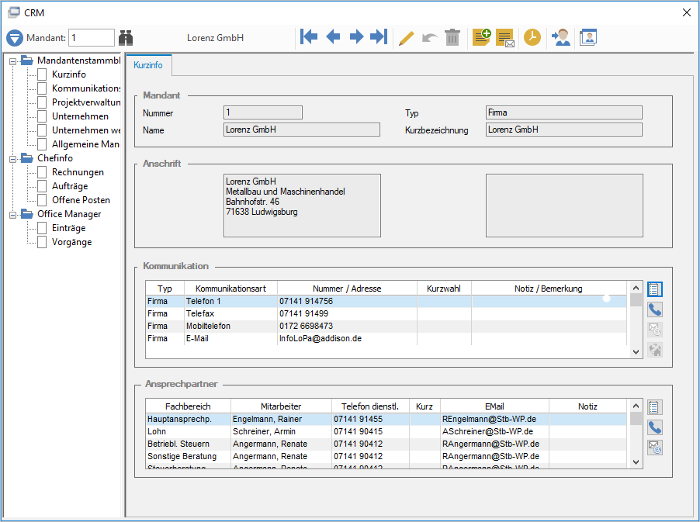Select the Offene Posten tree entry

[81, 200]
